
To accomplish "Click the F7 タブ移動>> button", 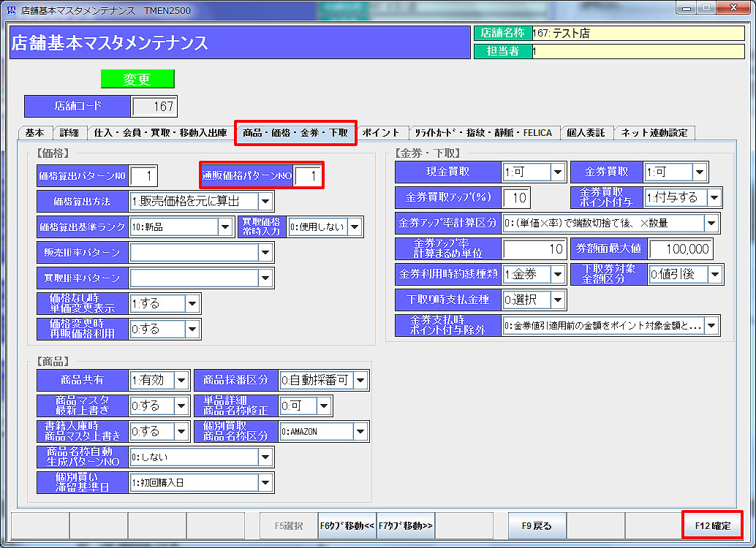I will click(x=406, y=525).
